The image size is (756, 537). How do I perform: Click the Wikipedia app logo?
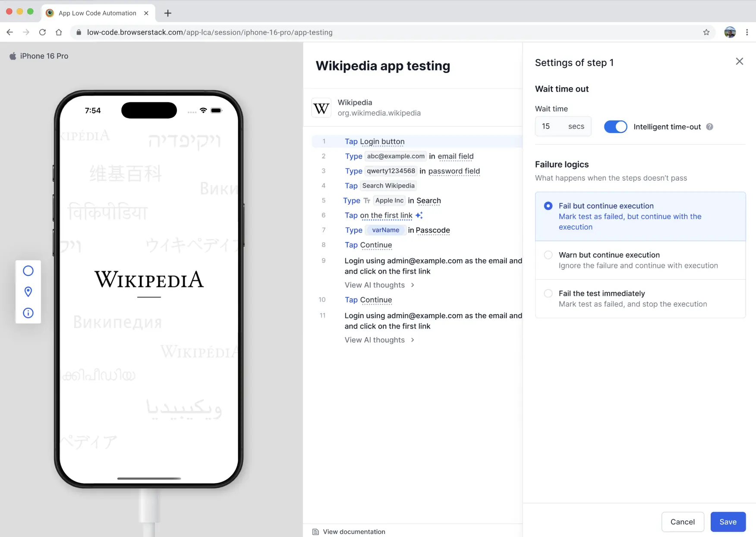(x=321, y=107)
